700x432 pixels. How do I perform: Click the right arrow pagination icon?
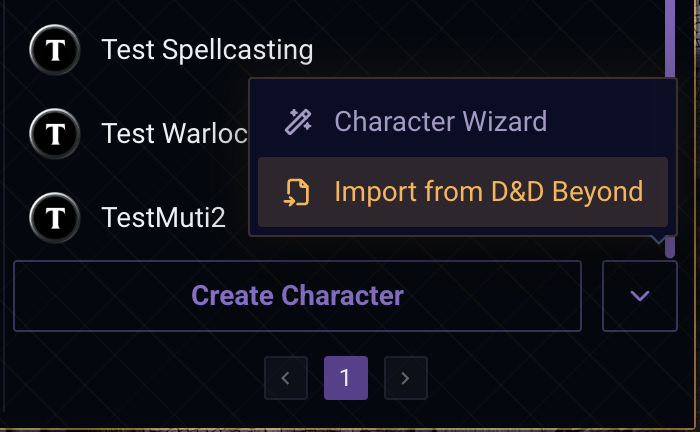pos(405,378)
